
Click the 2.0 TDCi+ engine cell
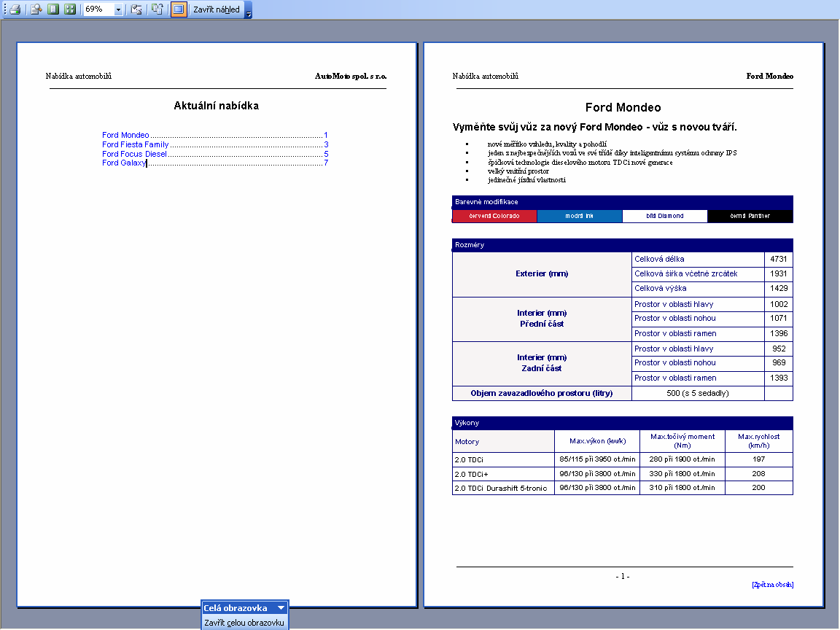504,474
